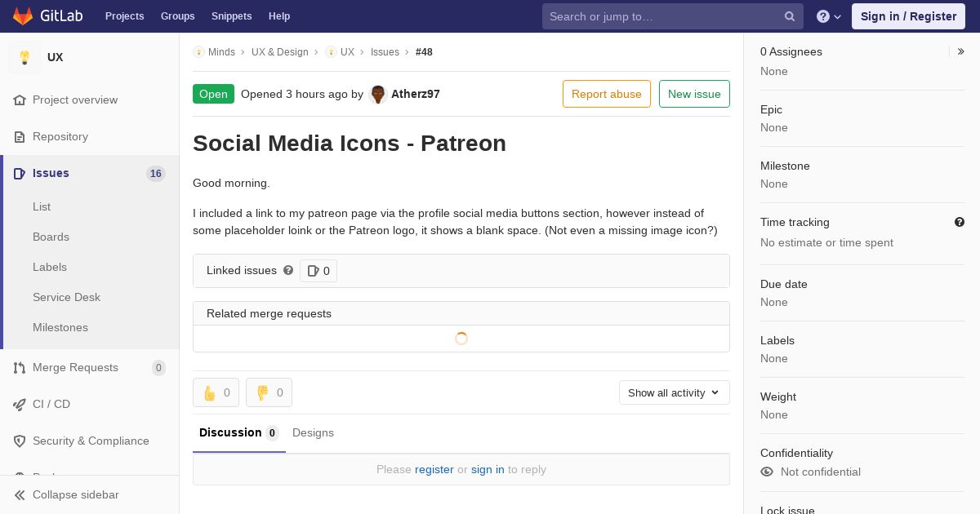Click the linked issues count badge
The height and width of the screenshot is (514, 980).
click(318, 271)
